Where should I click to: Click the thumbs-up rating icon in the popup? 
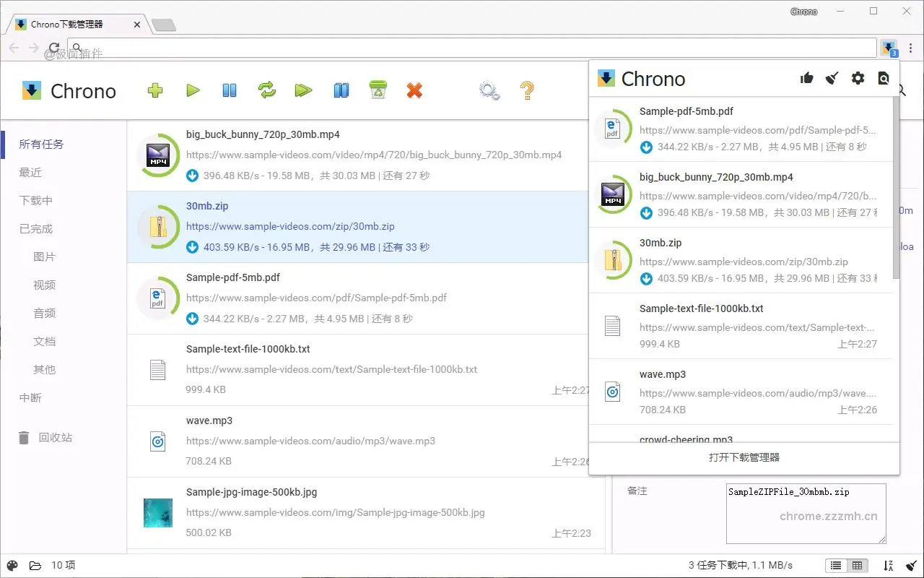[x=806, y=78]
